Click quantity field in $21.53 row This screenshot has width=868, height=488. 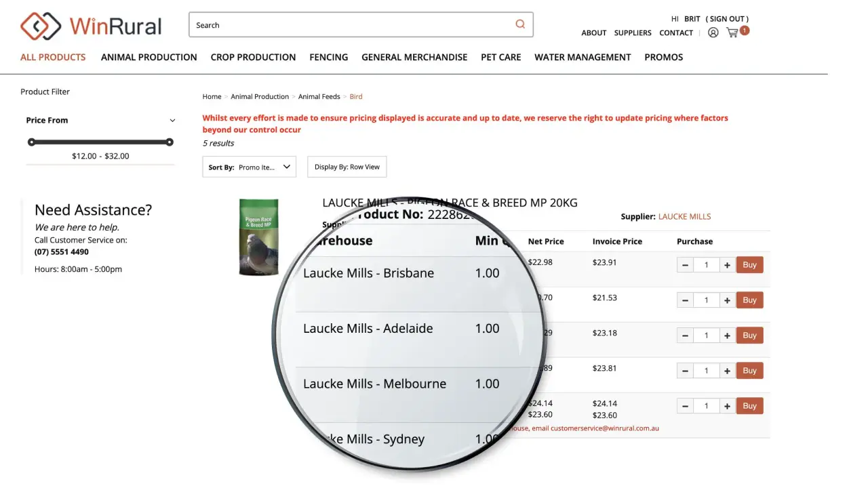pos(706,300)
